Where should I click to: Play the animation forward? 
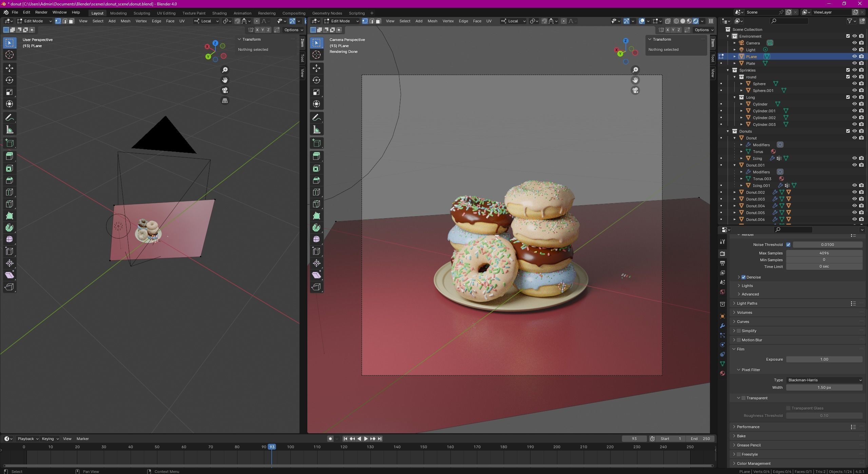366,439
